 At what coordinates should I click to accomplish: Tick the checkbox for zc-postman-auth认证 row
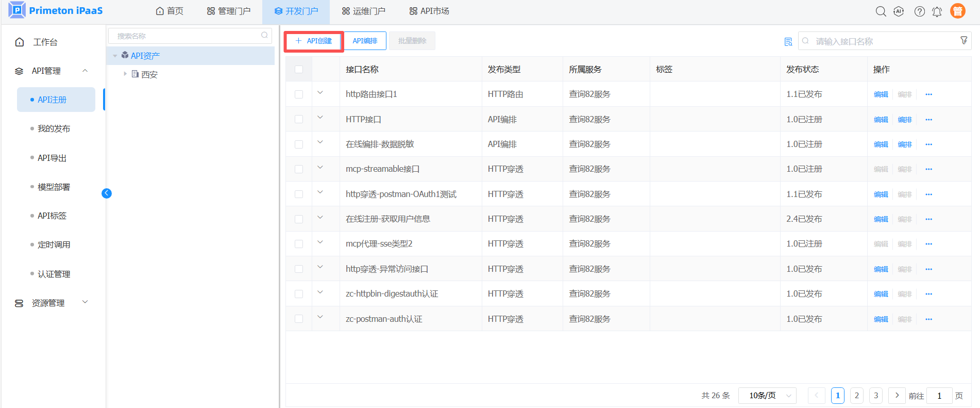click(299, 319)
